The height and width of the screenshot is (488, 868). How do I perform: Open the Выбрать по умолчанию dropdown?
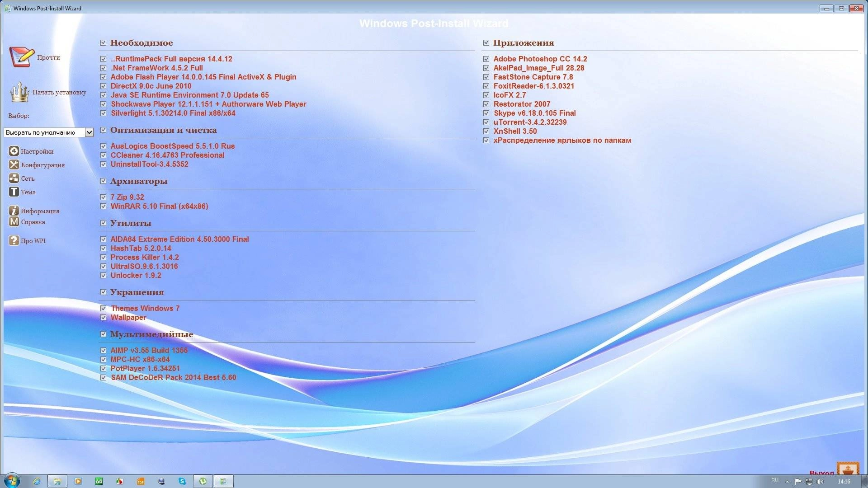click(x=48, y=132)
